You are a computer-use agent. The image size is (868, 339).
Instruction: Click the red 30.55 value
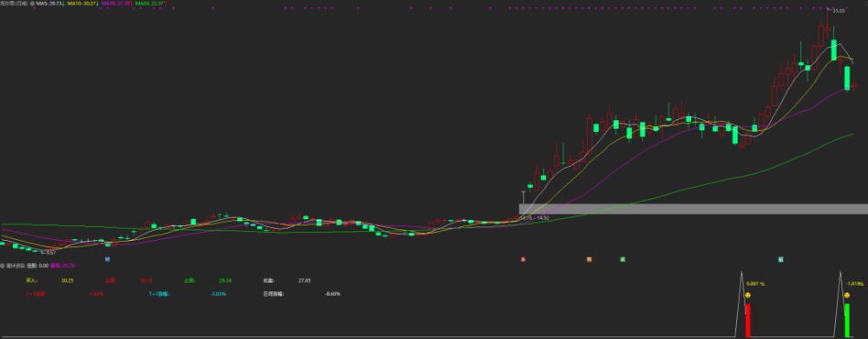coord(146,281)
